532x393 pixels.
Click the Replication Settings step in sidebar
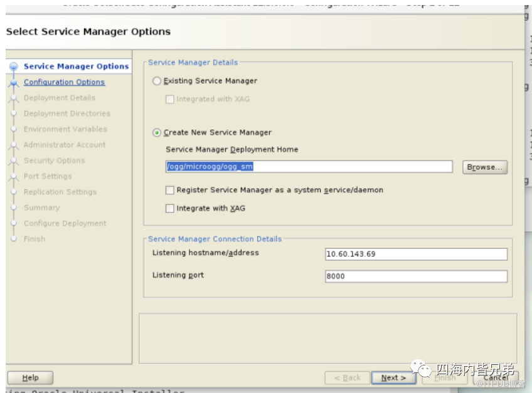pyautogui.click(x=60, y=192)
